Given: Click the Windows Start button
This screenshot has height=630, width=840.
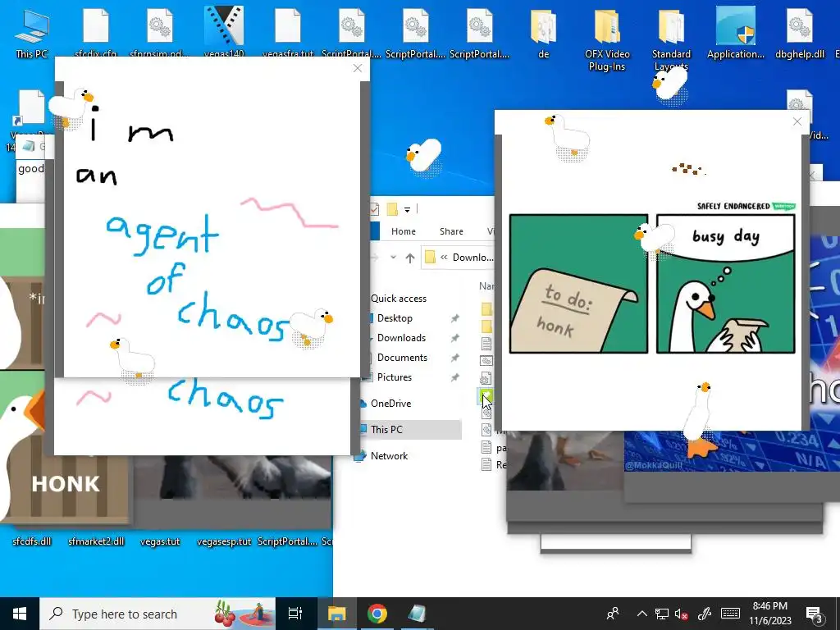Looking at the screenshot, I should pyautogui.click(x=20, y=614).
